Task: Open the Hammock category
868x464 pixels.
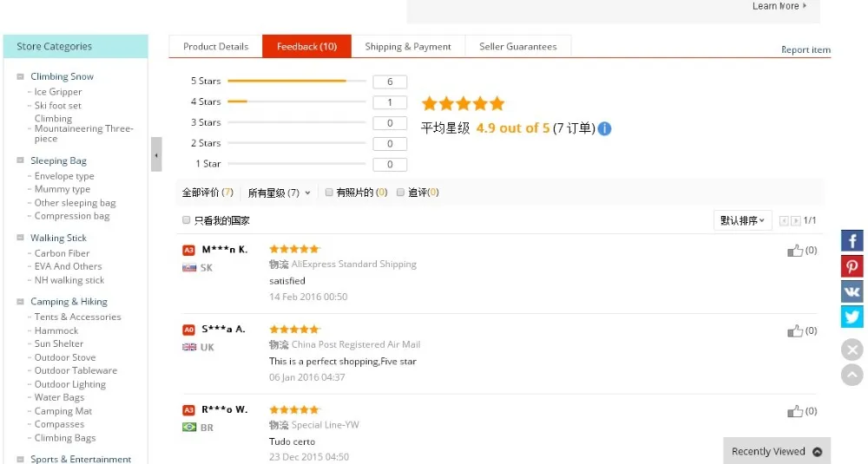Action: 56,330
